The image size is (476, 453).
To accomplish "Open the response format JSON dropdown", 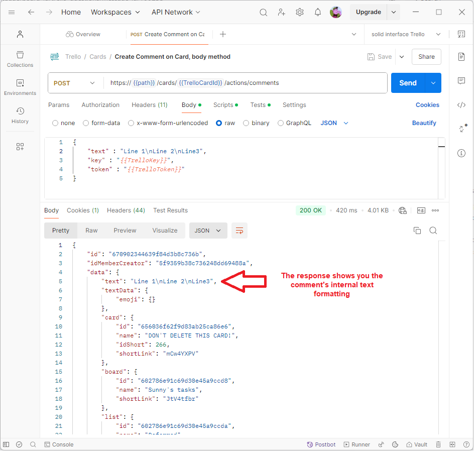I will (x=209, y=232).
